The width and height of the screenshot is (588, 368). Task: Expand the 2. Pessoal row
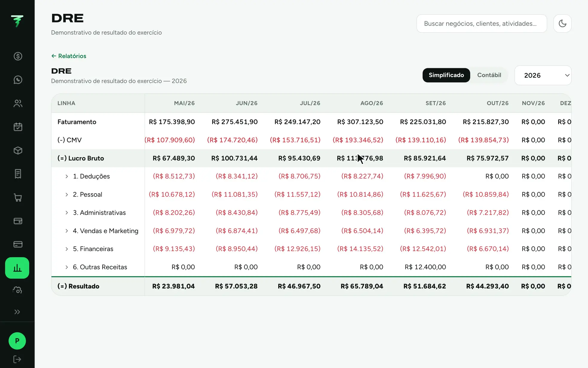click(67, 194)
